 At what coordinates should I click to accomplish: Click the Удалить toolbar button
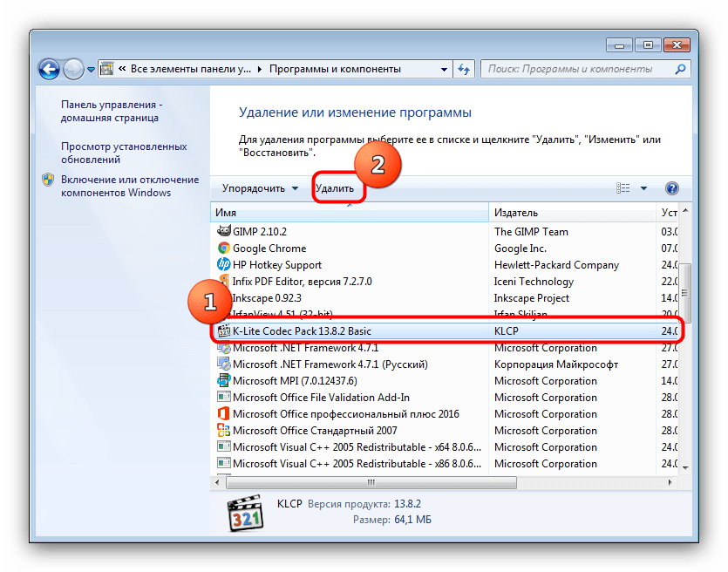click(335, 188)
